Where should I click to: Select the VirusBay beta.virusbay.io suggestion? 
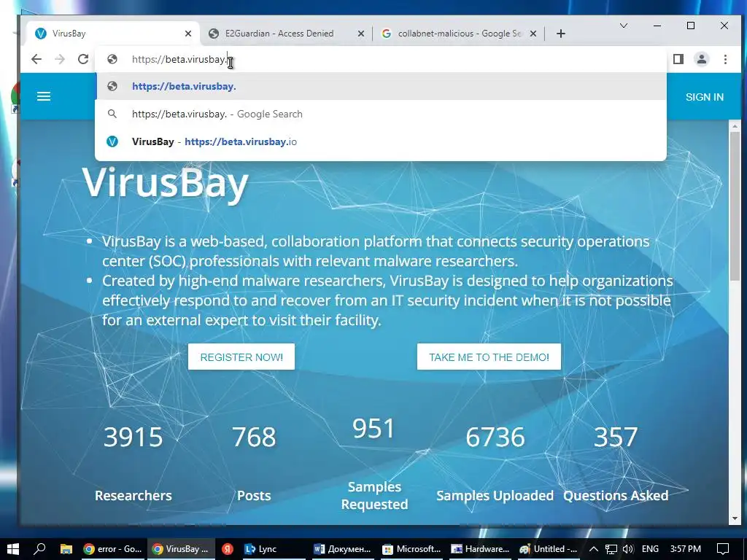(381, 141)
